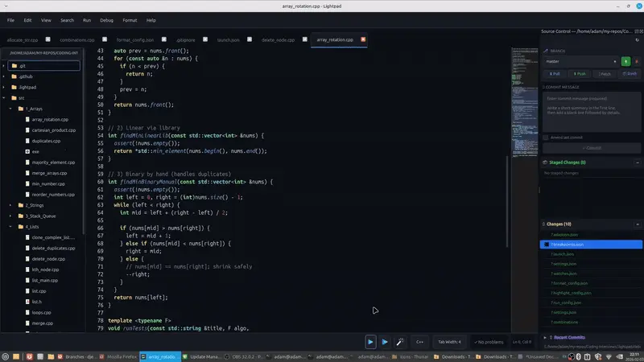
Task: Click the Push button
Action: [580, 74]
